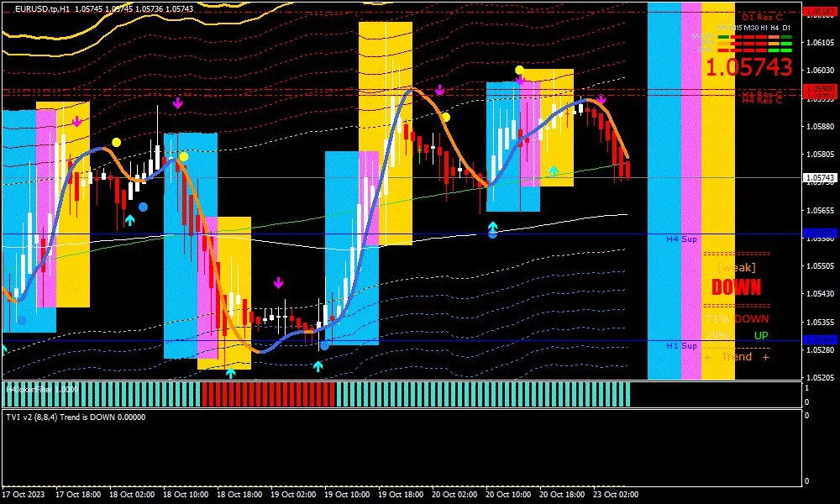Viewport: 840px width, 504px height.
Task: Click the 19 Oct 18:00 time axis label
Action: pos(401,495)
